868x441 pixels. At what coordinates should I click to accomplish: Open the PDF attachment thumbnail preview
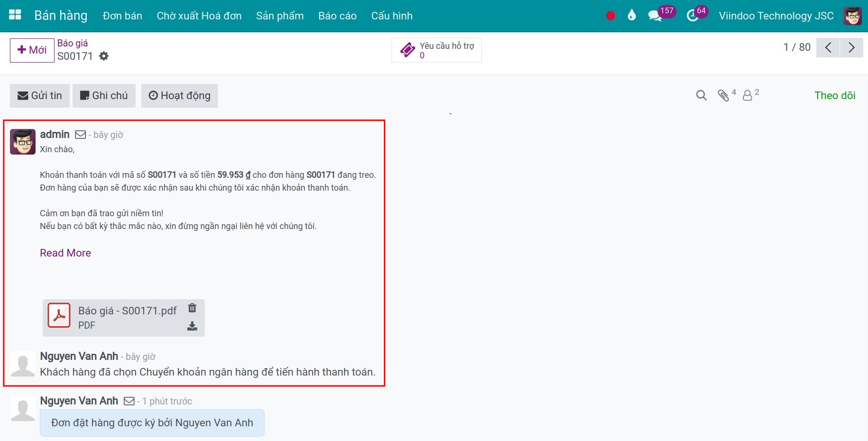(x=59, y=316)
